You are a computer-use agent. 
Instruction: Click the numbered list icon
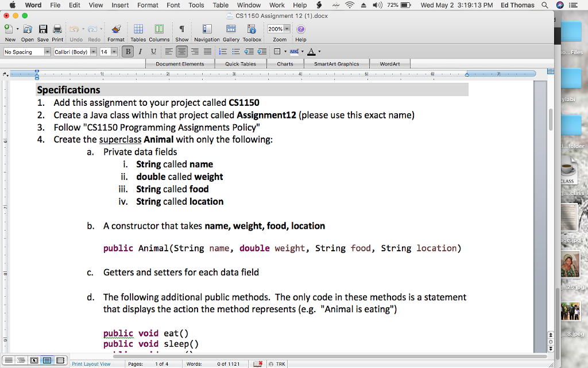223,52
